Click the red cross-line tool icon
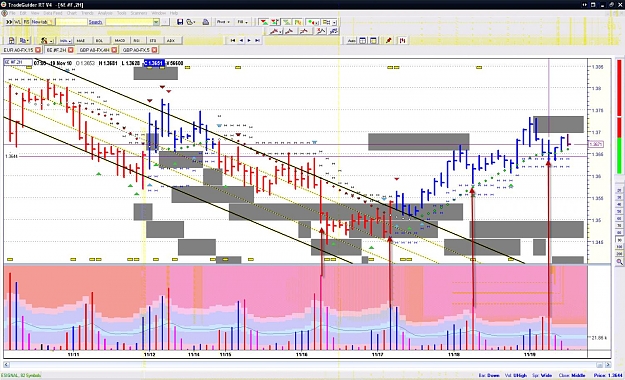This screenshot has width=625, height=380. point(320,31)
